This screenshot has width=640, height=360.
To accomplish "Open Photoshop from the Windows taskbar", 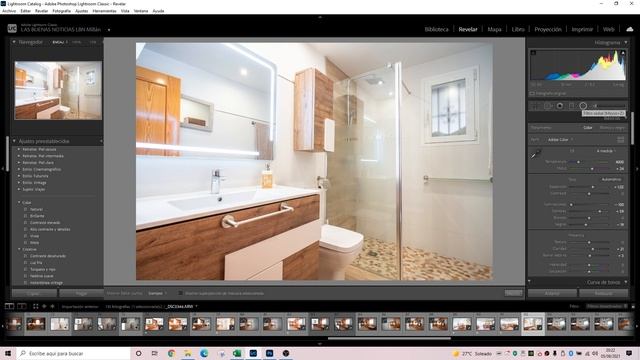I will click(x=269, y=353).
